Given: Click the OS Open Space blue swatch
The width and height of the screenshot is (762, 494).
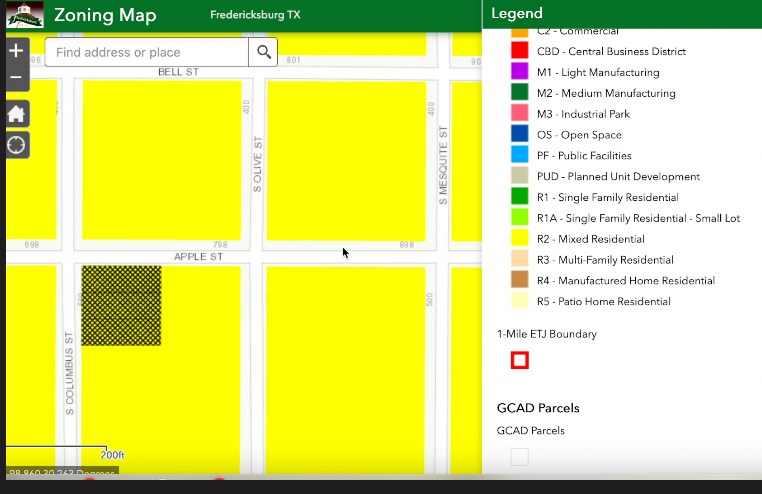Looking at the screenshot, I should tap(519, 135).
